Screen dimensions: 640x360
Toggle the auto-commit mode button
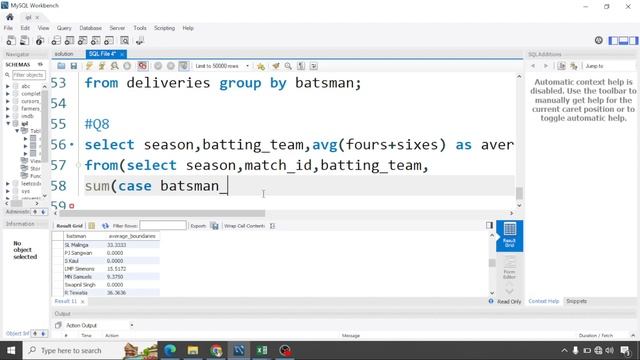184,66
